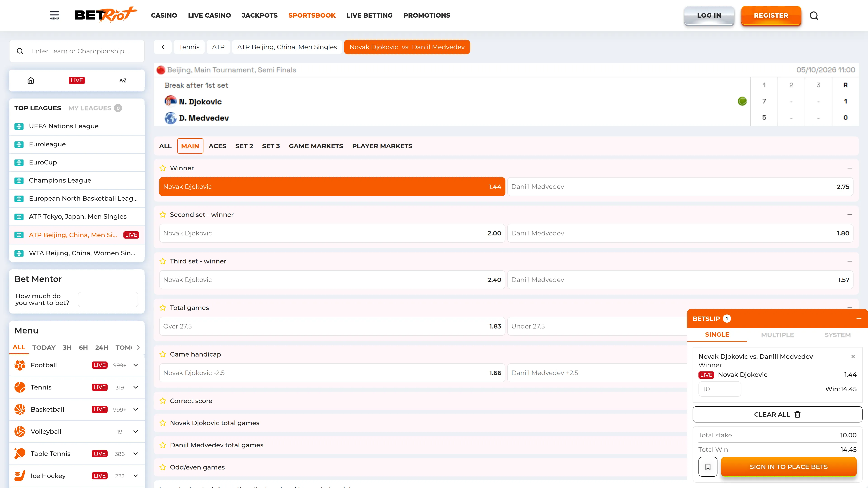Pick Novak Djokovic second set at 2.00

point(332,233)
